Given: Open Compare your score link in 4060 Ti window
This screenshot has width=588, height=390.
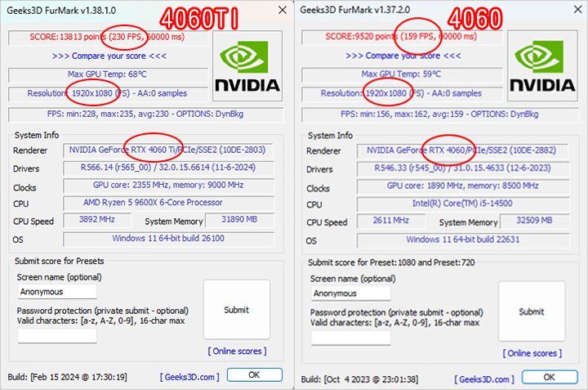Looking at the screenshot, I should (x=109, y=56).
